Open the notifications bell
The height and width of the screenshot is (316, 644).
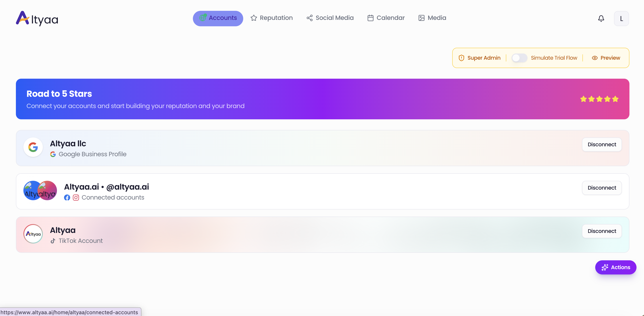pyautogui.click(x=601, y=19)
